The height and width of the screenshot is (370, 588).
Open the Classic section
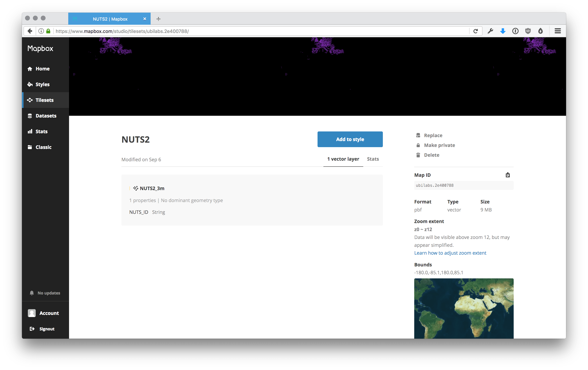[46, 147]
